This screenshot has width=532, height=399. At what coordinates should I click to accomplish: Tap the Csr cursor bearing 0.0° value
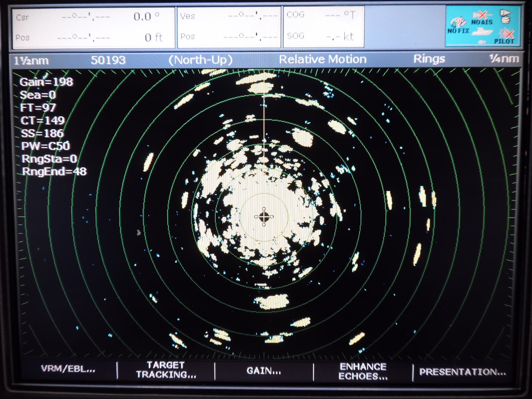(146, 17)
